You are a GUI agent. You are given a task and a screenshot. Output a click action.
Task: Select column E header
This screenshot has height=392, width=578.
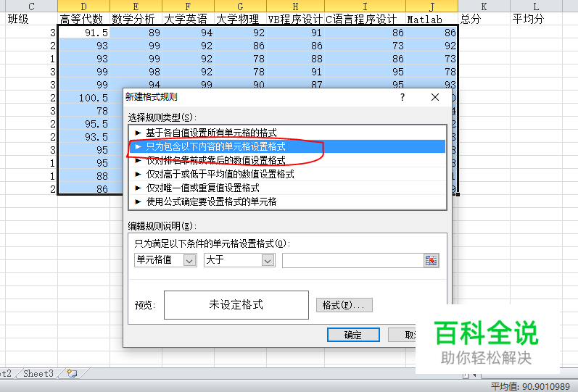pyautogui.click(x=136, y=6)
